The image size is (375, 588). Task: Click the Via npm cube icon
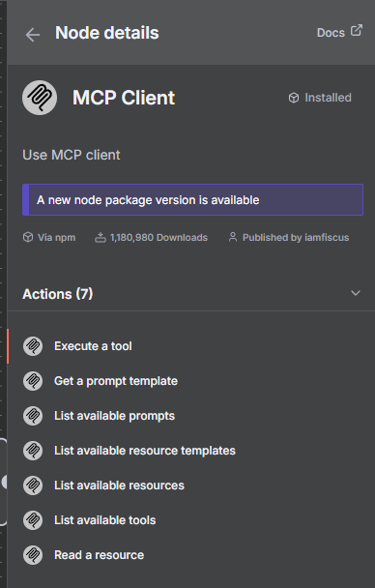[x=28, y=237]
